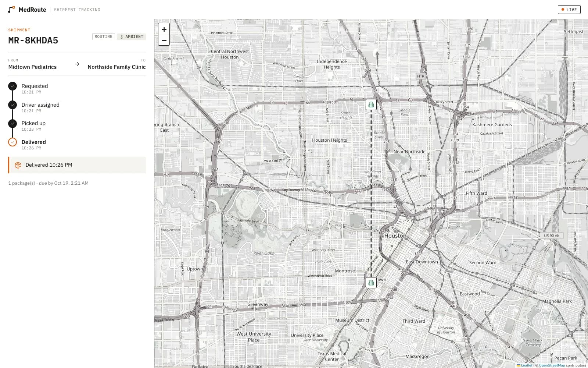Click the Independence Heights map label
588x368 pixels.
(x=331, y=64)
